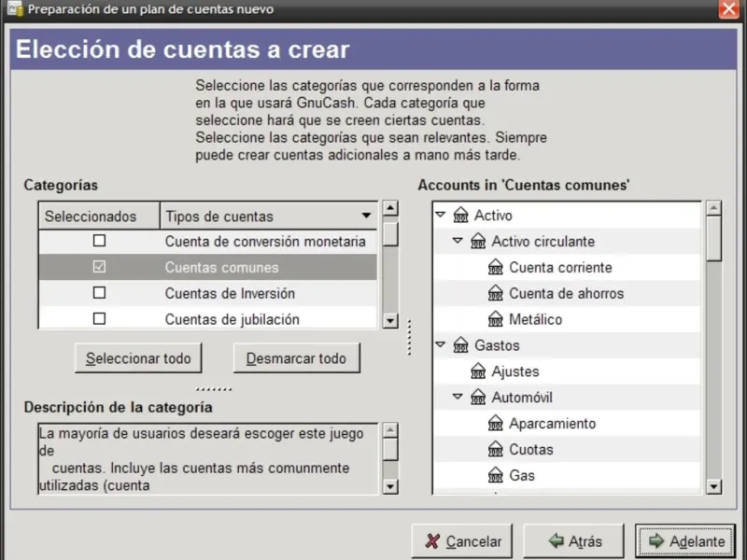This screenshot has width=747, height=560.
Task: Click the bank icon next to Activo
Action: (x=460, y=216)
